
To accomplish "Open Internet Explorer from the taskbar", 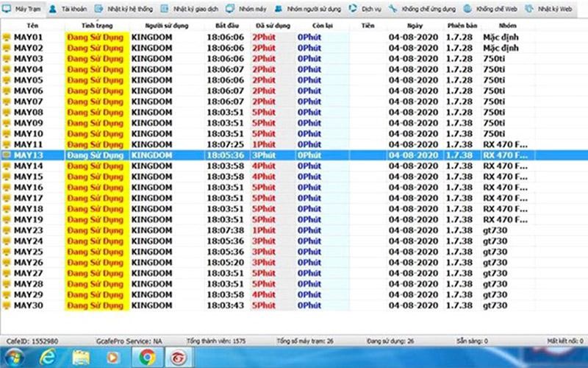I will 47,357.
